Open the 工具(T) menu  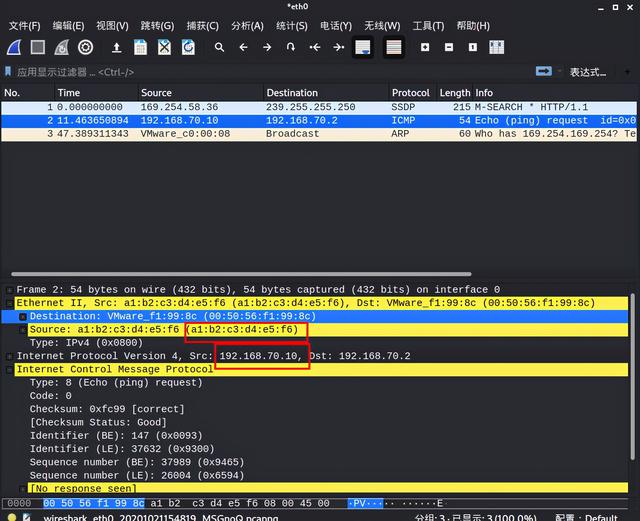pos(428,26)
